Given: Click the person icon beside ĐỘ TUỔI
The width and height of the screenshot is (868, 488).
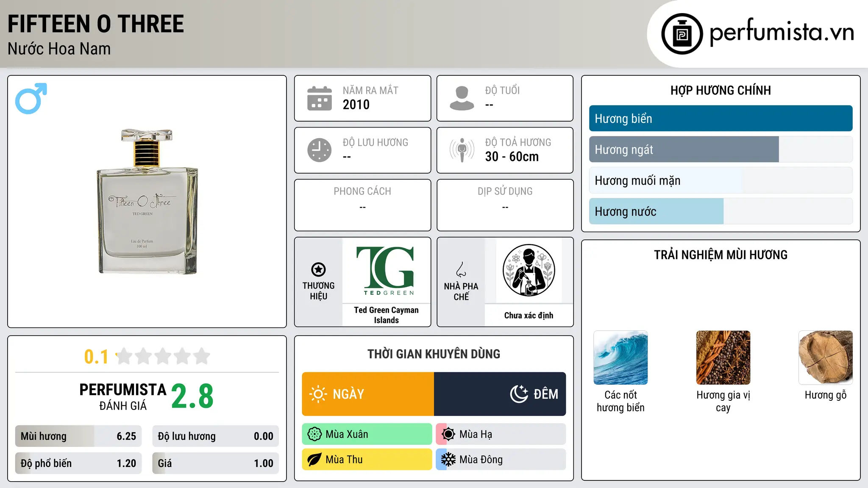Looking at the screenshot, I should [x=462, y=98].
